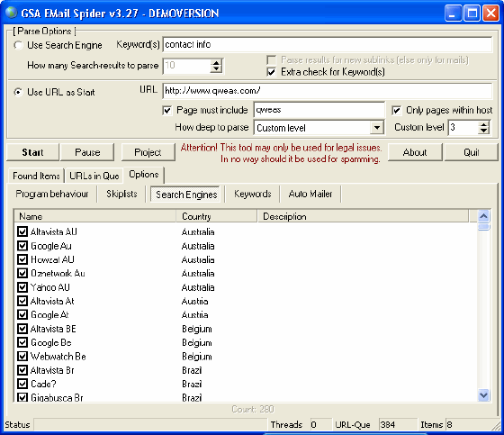Click the Items 8 status value
The height and width of the screenshot is (435, 504).
(x=468, y=425)
